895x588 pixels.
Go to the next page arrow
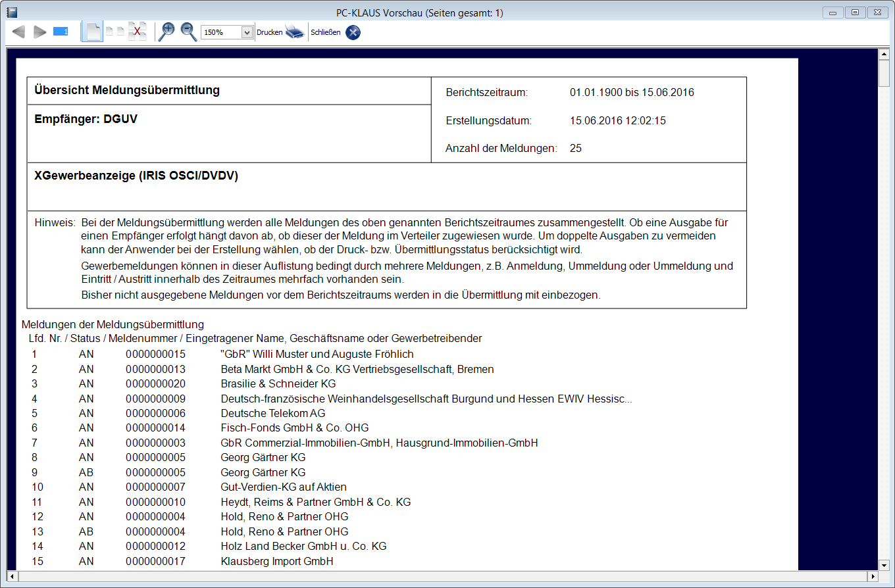[39, 32]
